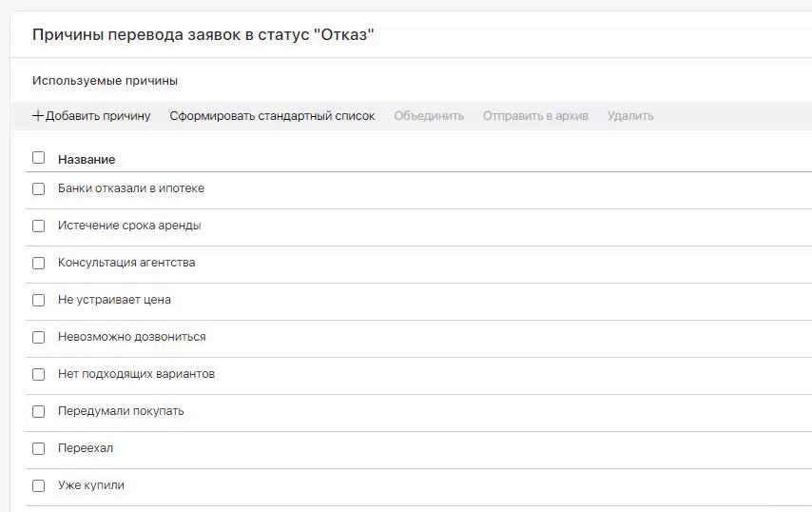The width and height of the screenshot is (812, 512).
Task: Check the box for Банки отказали в ипотеке
Action: point(39,188)
